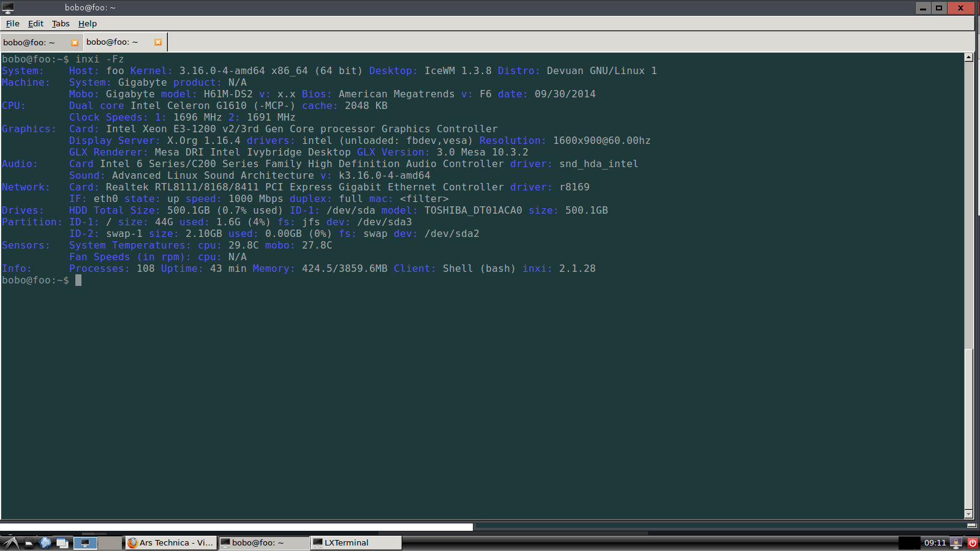This screenshot has height=551, width=980.
Task: Click the 'inxi -Fz' command text
Action: 100,59
